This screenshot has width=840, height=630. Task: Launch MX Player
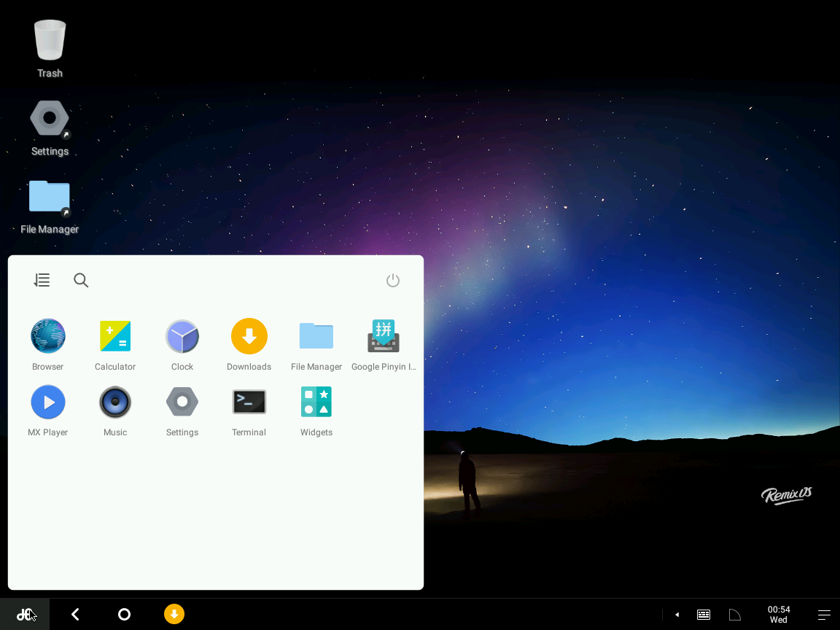pos(47,402)
